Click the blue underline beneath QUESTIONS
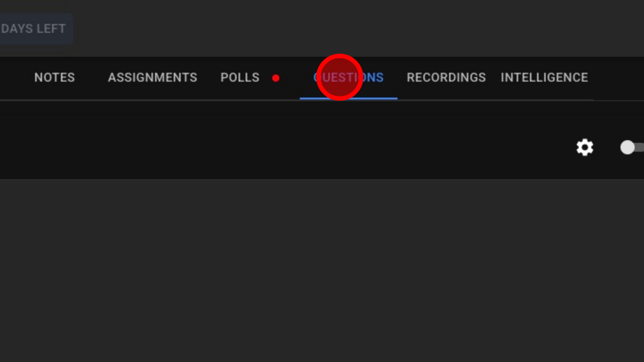 pos(349,98)
